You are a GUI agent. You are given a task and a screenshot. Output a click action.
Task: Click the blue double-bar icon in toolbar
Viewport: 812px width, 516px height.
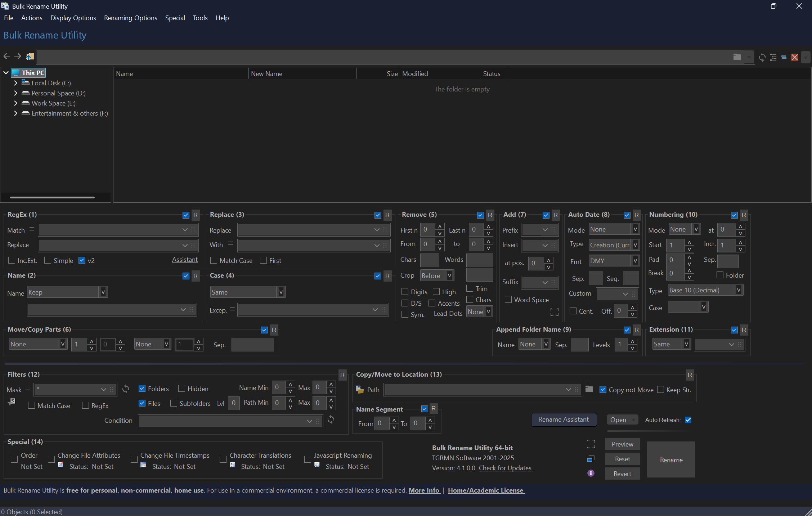pos(784,57)
